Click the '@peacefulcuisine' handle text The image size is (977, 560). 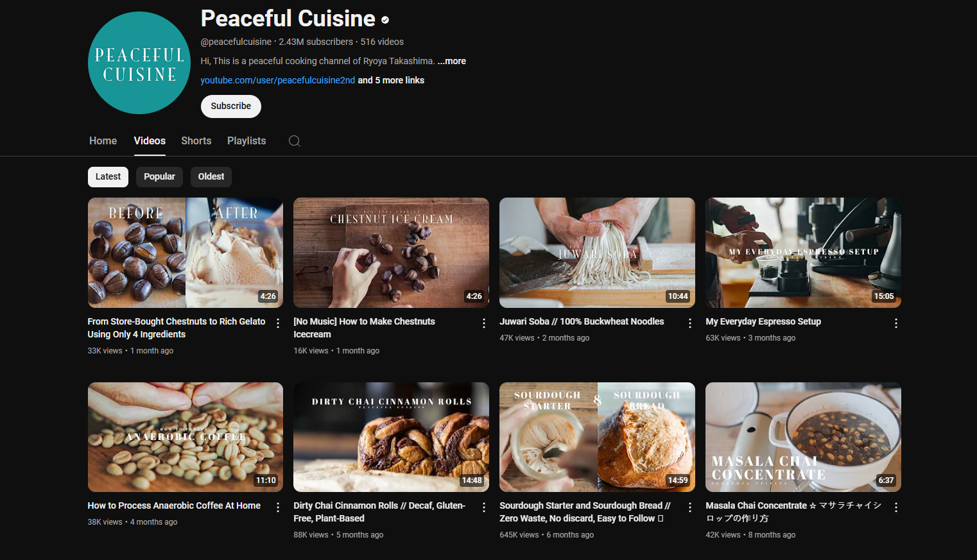click(x=236, y=42)
